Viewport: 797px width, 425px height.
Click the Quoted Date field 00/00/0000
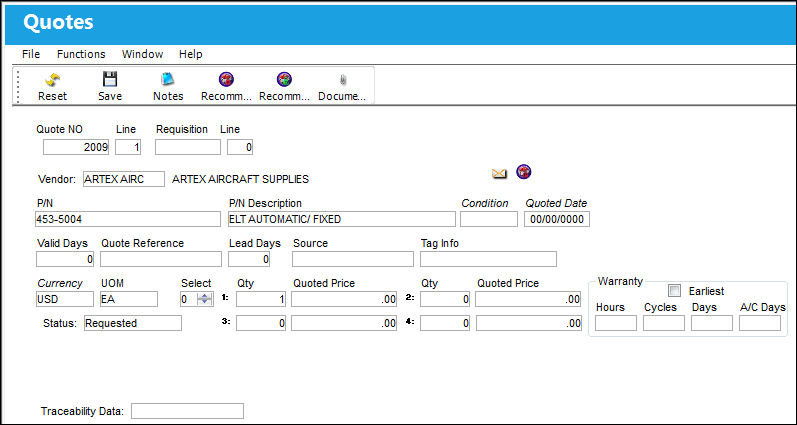click(557, 219)
